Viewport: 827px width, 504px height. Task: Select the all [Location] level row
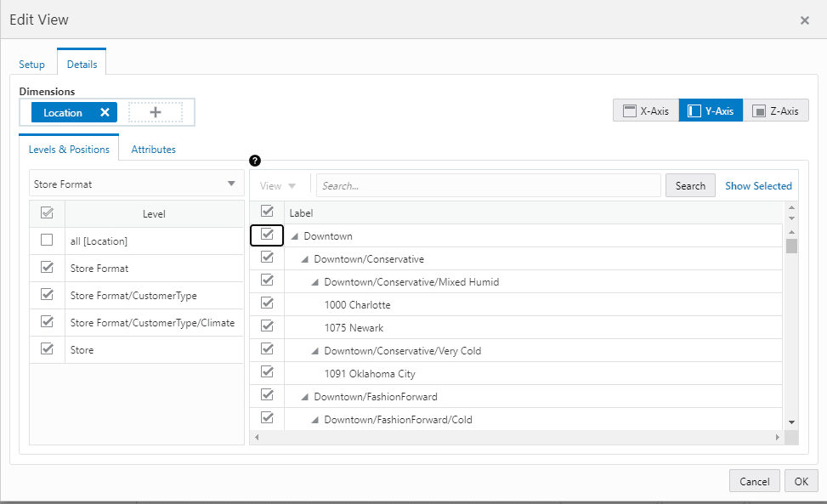[x=136, y=241]
